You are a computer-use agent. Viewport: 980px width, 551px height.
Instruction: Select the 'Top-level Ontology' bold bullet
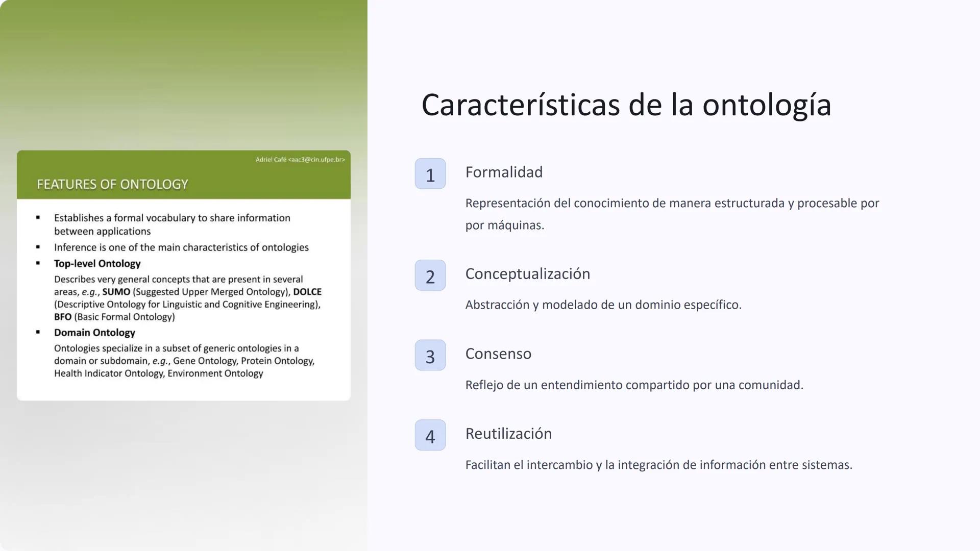pyautogui.click(x=97, y=264)
